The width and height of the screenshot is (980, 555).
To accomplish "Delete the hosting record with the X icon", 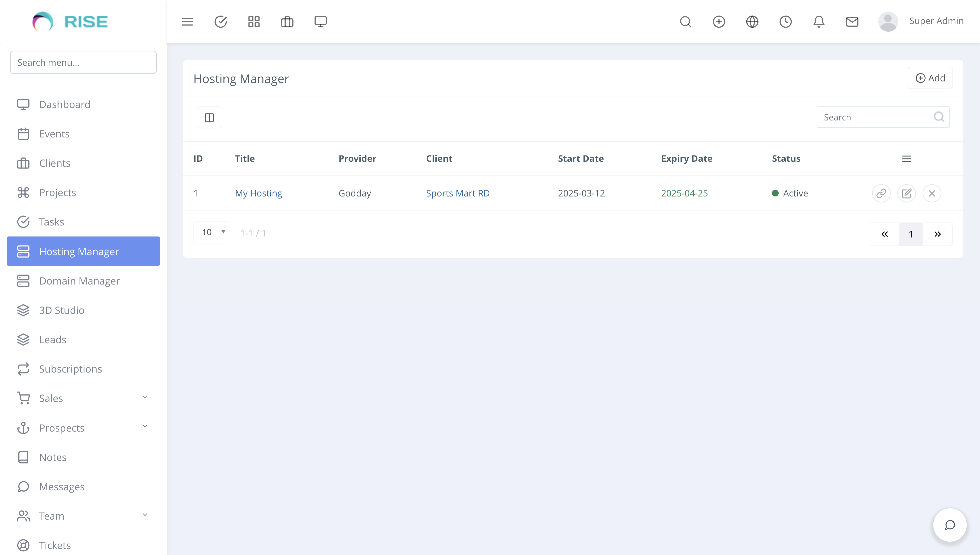I will click(x=932, y=193).
